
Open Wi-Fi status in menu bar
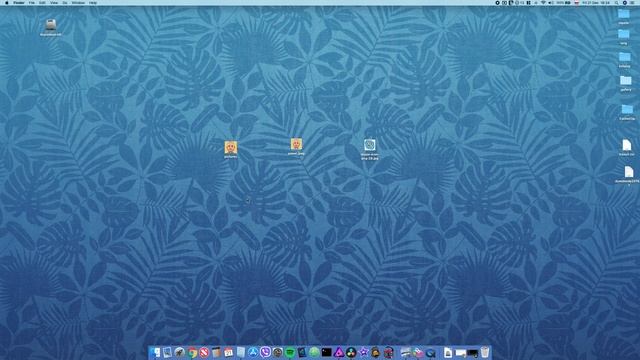pos(543,2)
